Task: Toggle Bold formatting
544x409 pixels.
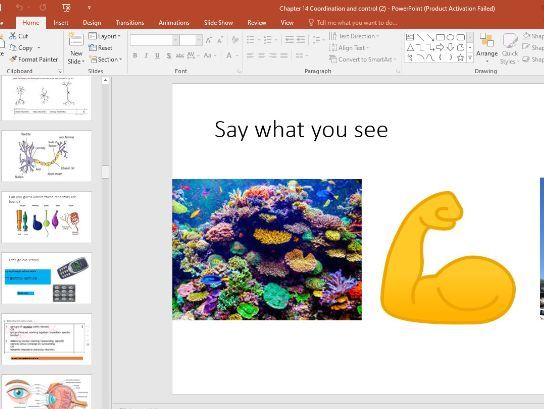Action: pyautogui.click(x=135, y=56)
